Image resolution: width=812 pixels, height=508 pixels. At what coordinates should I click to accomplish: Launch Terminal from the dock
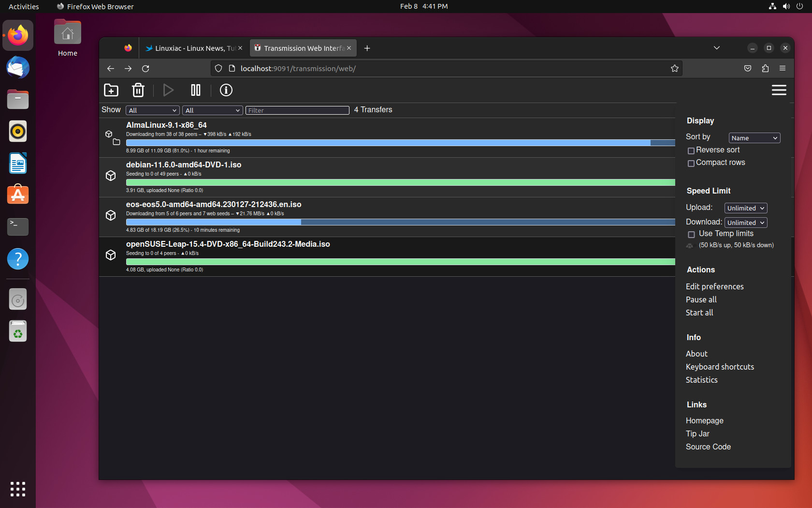pos(18,227)
